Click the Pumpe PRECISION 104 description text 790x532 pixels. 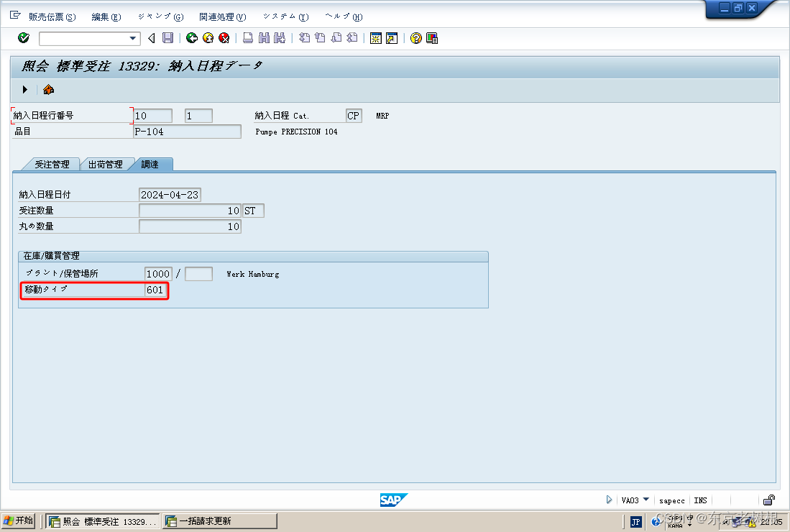coord(296,132)
